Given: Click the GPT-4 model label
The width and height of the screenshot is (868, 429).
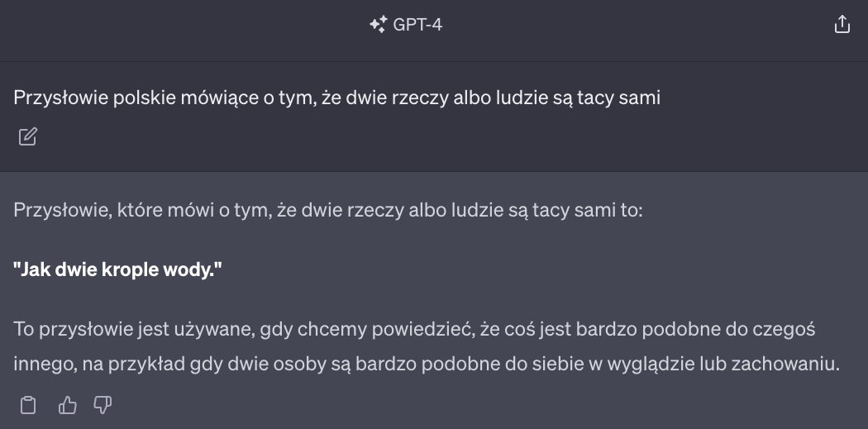Looking at the screenshot, I should coord(417,25).
